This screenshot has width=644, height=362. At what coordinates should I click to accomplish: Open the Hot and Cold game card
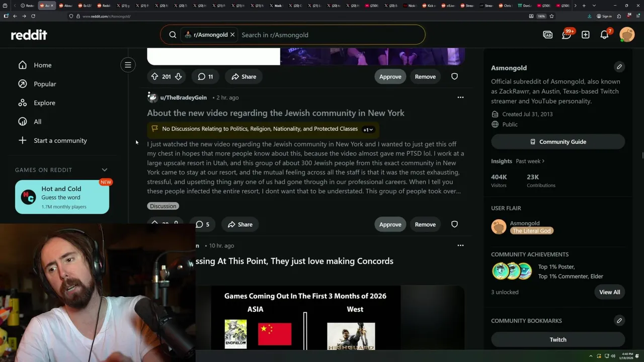pyautogui.click(x=62, y=197)
